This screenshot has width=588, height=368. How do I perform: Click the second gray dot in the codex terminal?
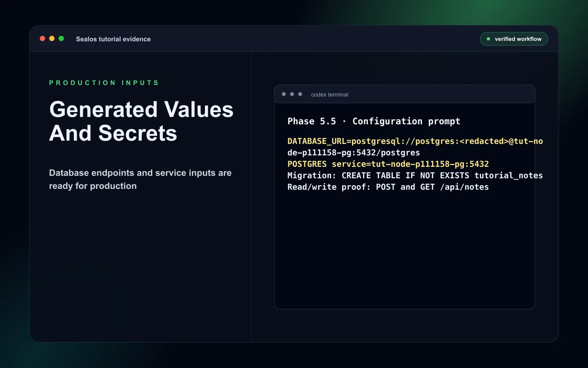(292, 94)
